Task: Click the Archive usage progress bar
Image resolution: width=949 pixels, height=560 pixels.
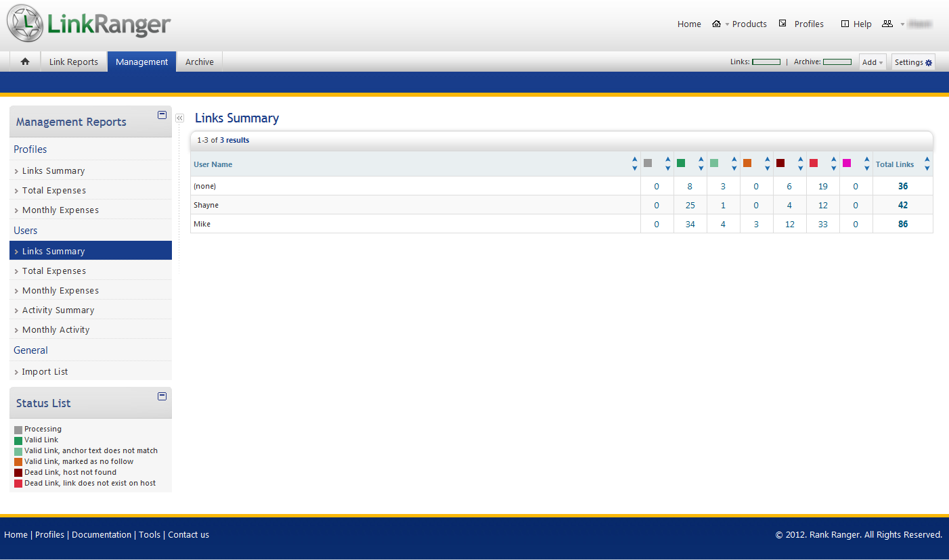Action: [837, 62]
